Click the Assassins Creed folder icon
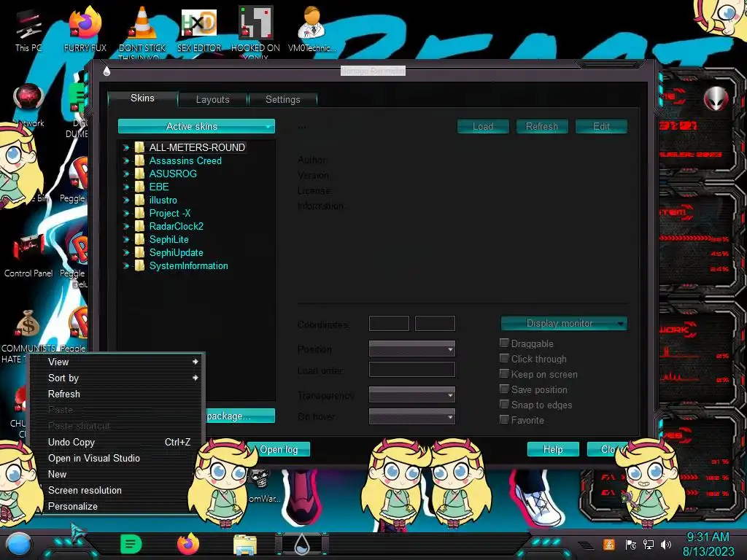 [x=139, y=160]
